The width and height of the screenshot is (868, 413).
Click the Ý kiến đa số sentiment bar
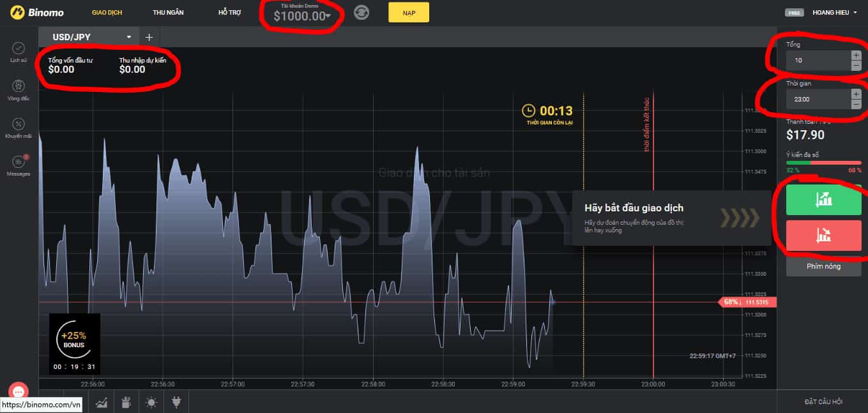click(x=823, y=163)
